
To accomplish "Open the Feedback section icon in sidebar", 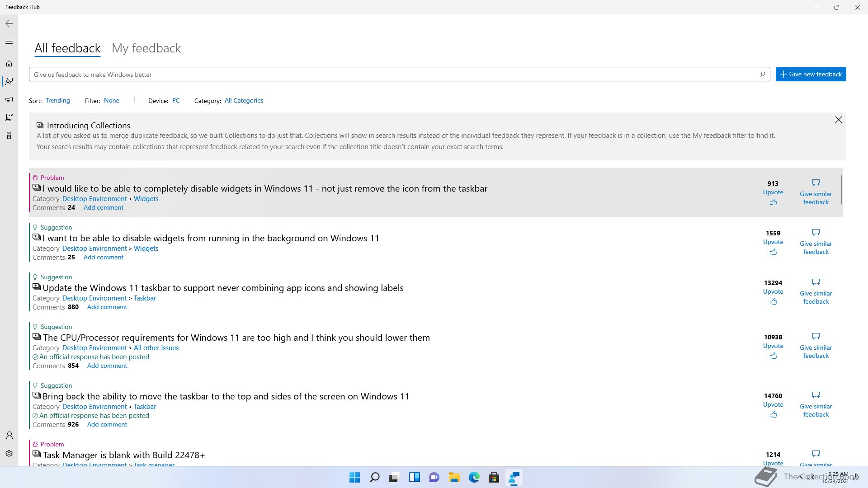I will (9, 81).
